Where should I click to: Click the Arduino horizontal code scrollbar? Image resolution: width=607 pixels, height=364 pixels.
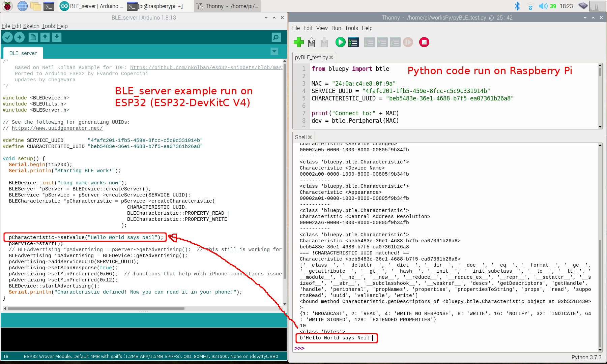[x=96, y=308]
